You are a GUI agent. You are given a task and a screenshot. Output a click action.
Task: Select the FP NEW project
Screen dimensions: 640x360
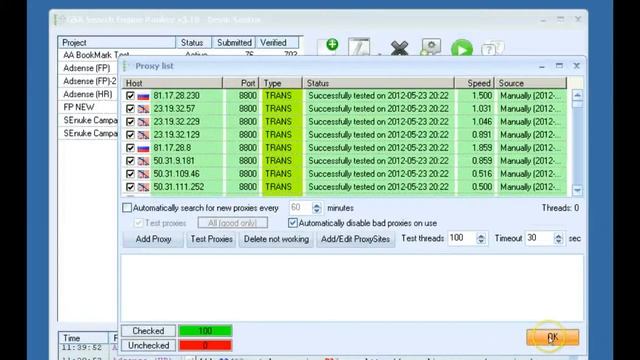tap(79, 107)
